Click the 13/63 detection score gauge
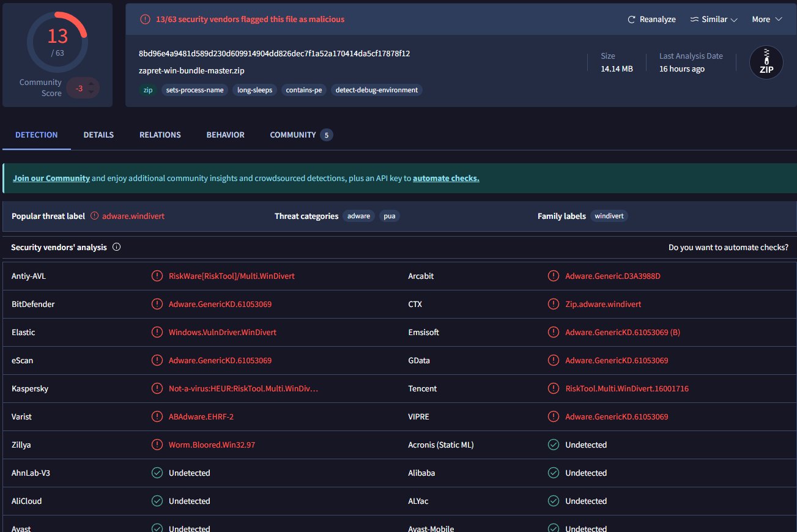Screen dimensions: 797x532 pos(57,42)
